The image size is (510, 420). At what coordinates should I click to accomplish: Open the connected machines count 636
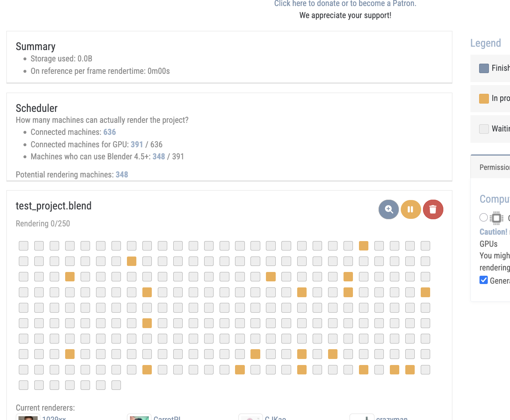(x=110, y=132)
